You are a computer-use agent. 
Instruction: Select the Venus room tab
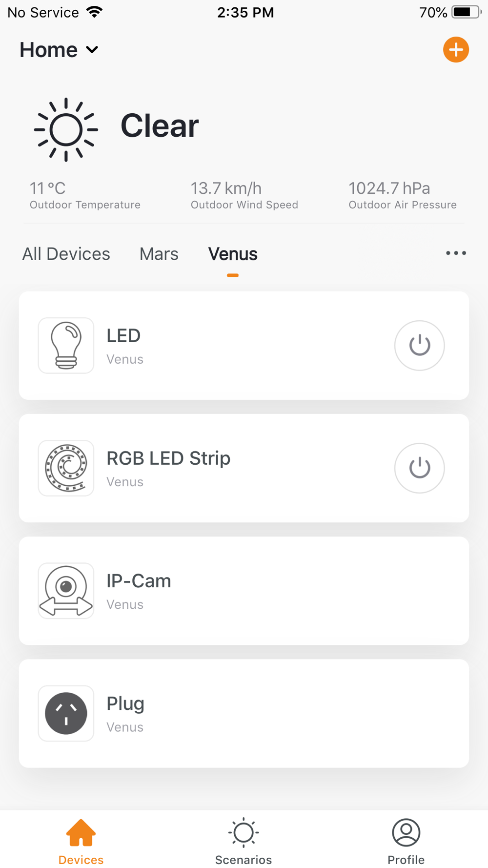pos(233,254)
